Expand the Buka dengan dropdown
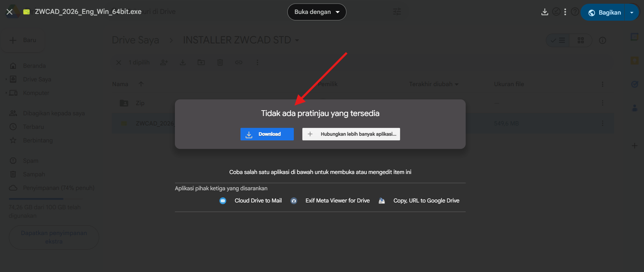Viewport: 644px width, 272px height. tap(317, 12)
